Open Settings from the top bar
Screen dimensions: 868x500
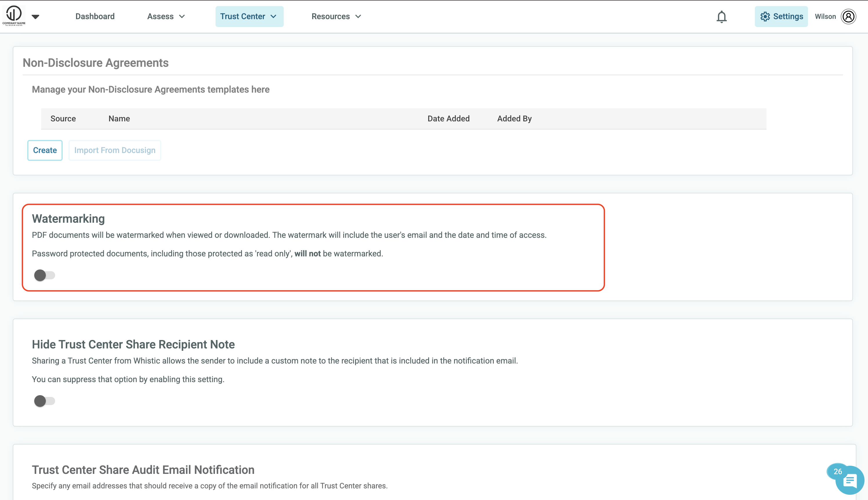pos(781,17)
